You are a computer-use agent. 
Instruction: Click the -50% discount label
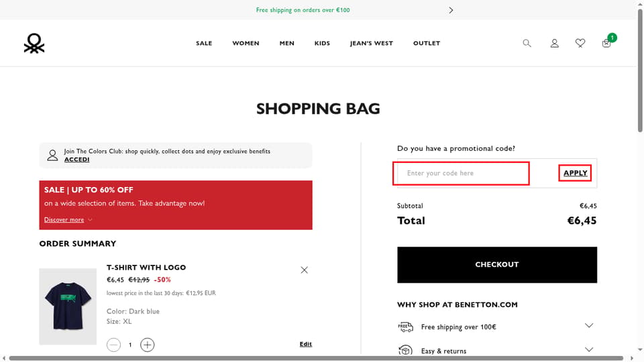coord(162,280)
